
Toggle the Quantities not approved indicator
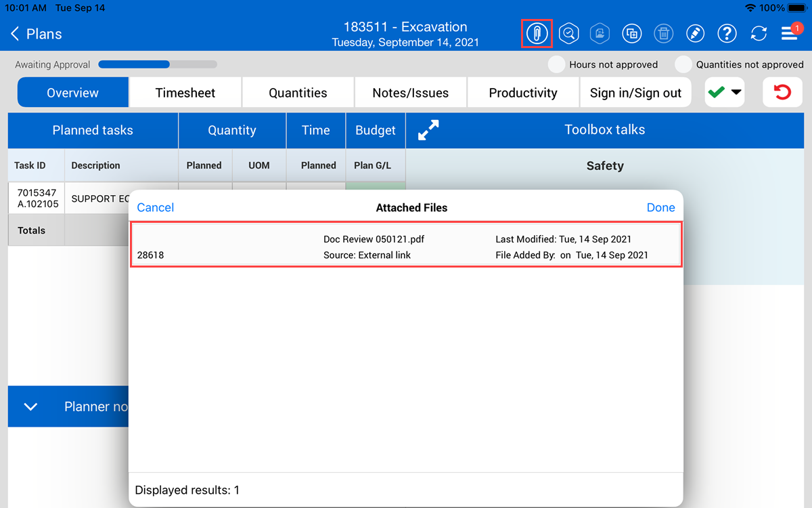pyautogui.click(x=683, y=65)
